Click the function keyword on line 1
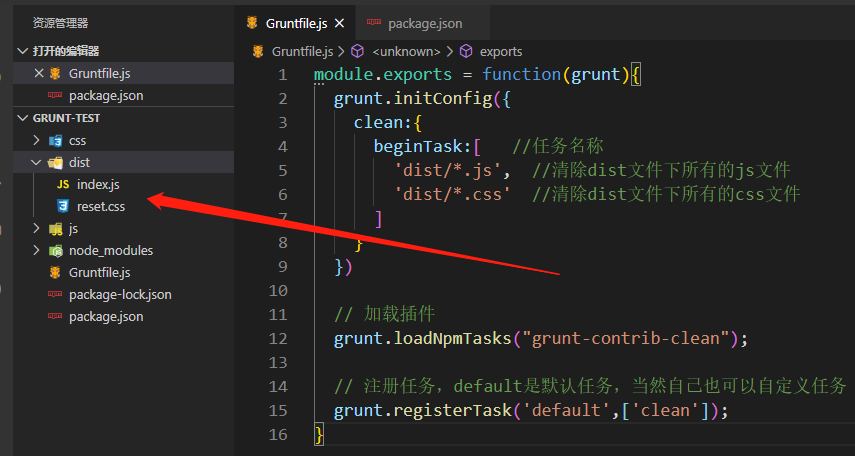The width and height of the screenshot is (855, 456). (521, 74)
